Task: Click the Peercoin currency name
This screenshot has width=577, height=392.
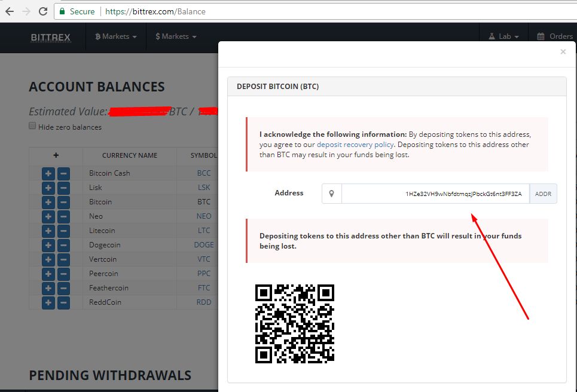Action: [104, 274]
